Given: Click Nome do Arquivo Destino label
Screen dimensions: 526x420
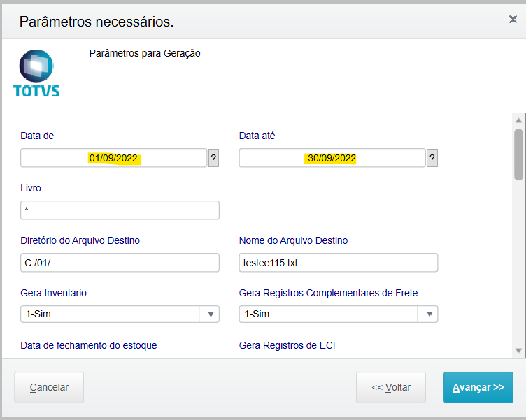Looking at the screenshot, I should 293,240.
